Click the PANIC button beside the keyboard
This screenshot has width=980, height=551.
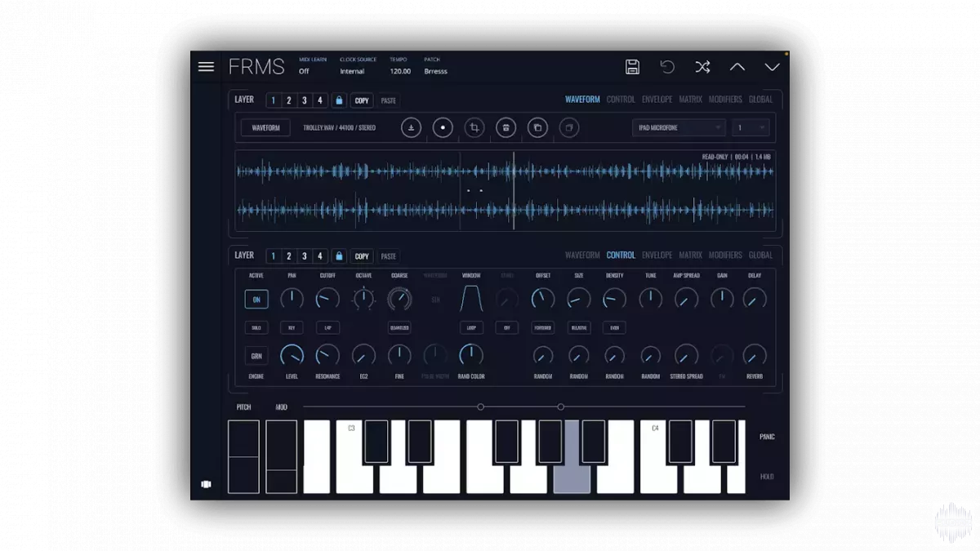(767, 437)
